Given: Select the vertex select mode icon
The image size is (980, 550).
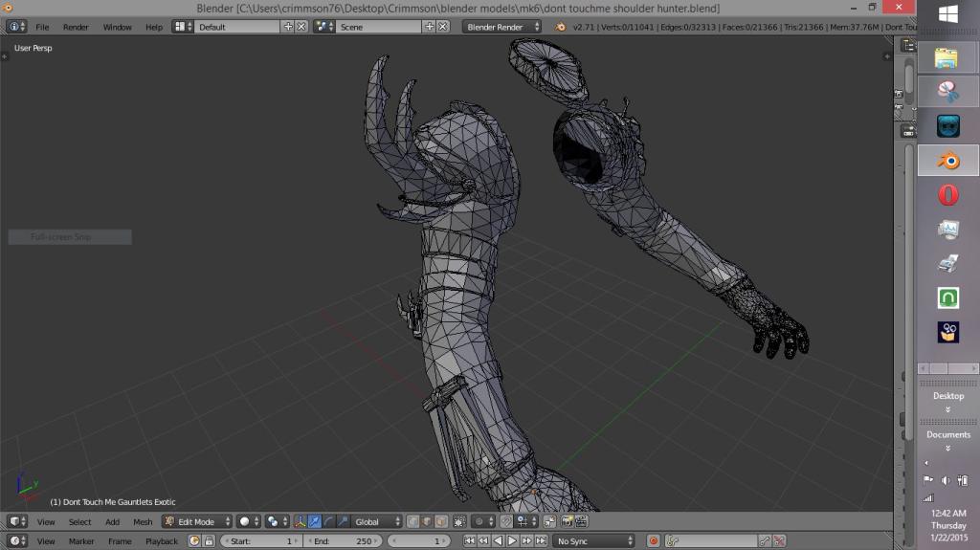Looking at the screenshot, I should click(x=412, y=521).
